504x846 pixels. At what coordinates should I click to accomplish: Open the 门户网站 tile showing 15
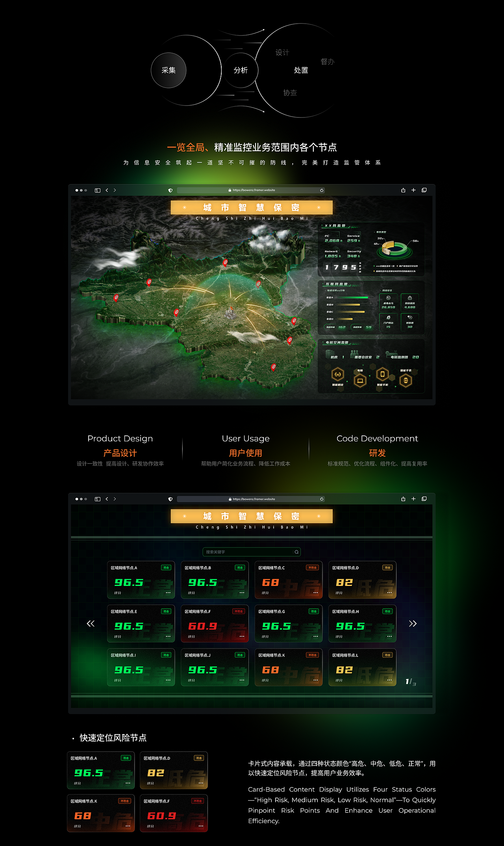point(388,322)
